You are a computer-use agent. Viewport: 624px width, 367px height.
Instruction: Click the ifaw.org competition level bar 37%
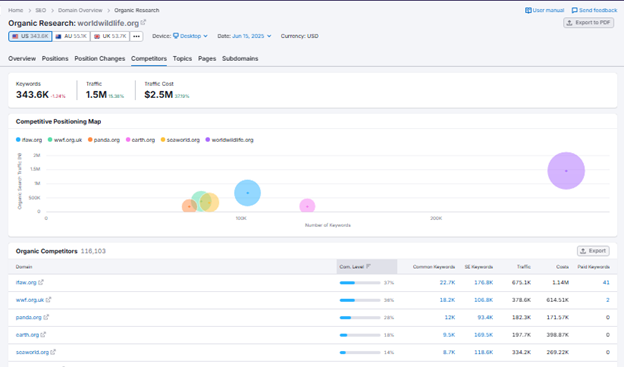(360, 283)
